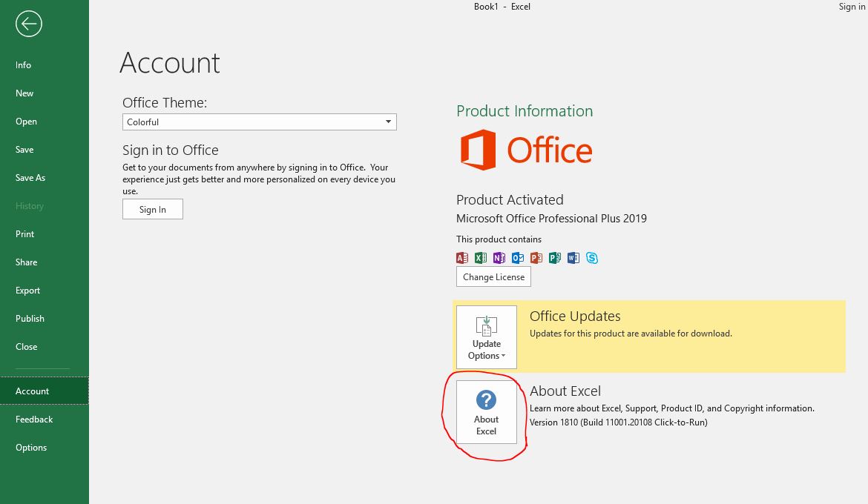Click the Book1 - Excel title text
This screenshot has width=868, height=504.
pyautogui.click(x=502, y=7)
